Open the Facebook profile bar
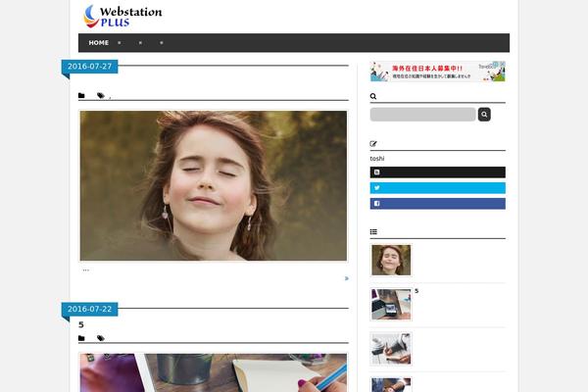The width and height of the screenshot is (588, 392). pos(437,204)
